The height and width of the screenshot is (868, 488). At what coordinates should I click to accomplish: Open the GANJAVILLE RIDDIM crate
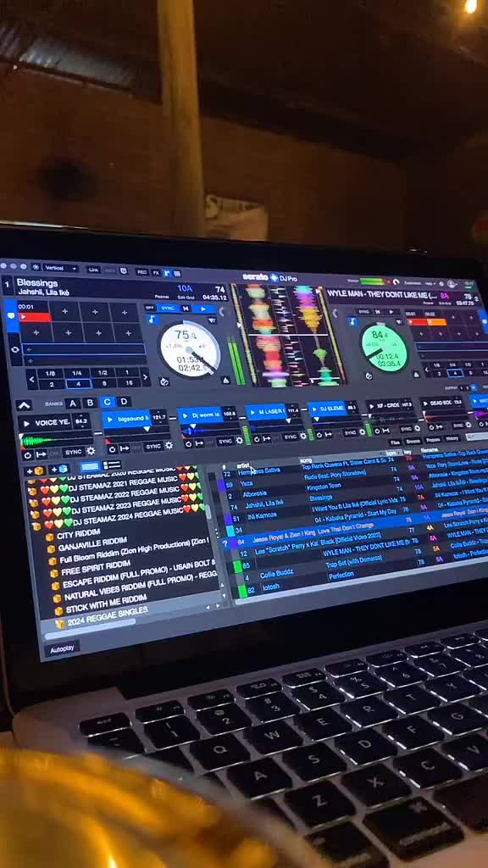91,545
